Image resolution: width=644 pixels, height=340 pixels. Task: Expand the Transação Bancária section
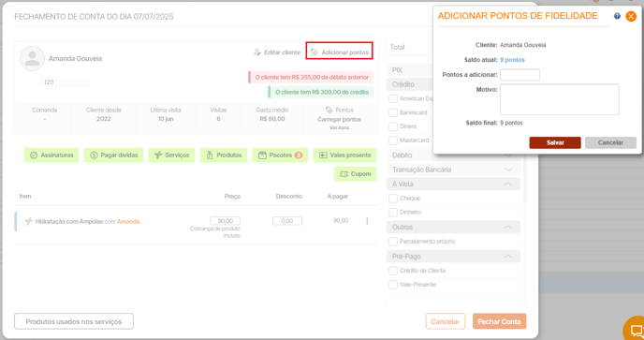(x=453, y=170)
